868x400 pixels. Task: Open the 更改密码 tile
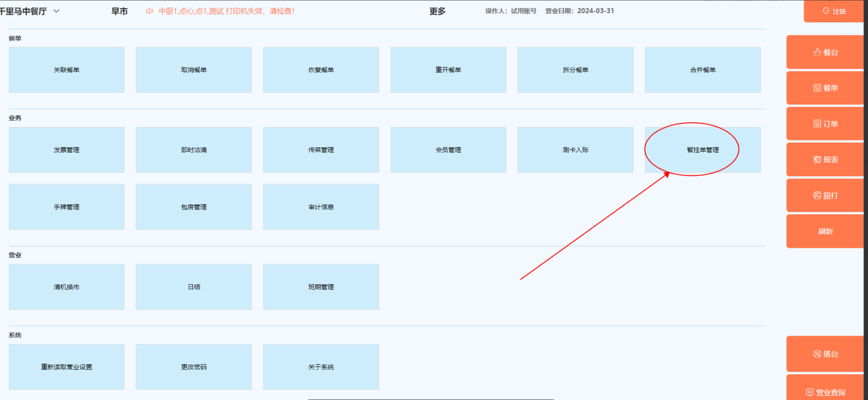194,367
